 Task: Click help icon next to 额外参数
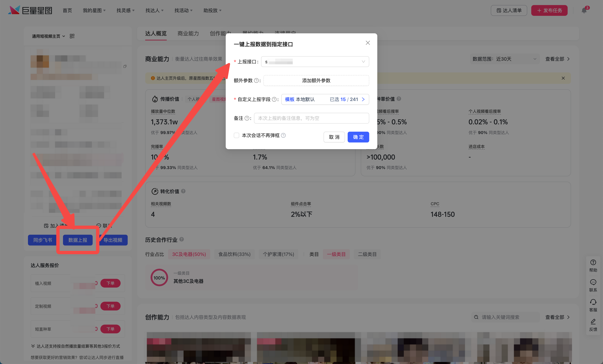click(x=256, y=80)
